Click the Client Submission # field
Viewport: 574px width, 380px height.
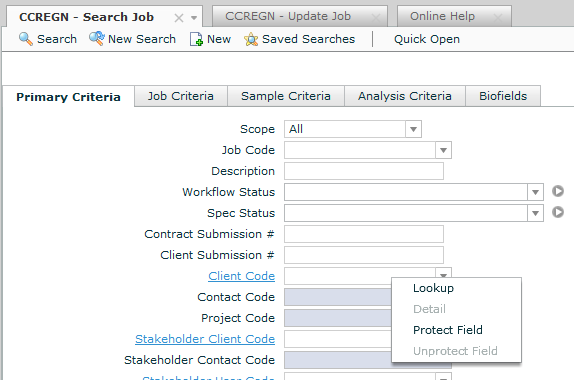click(364, 255)
